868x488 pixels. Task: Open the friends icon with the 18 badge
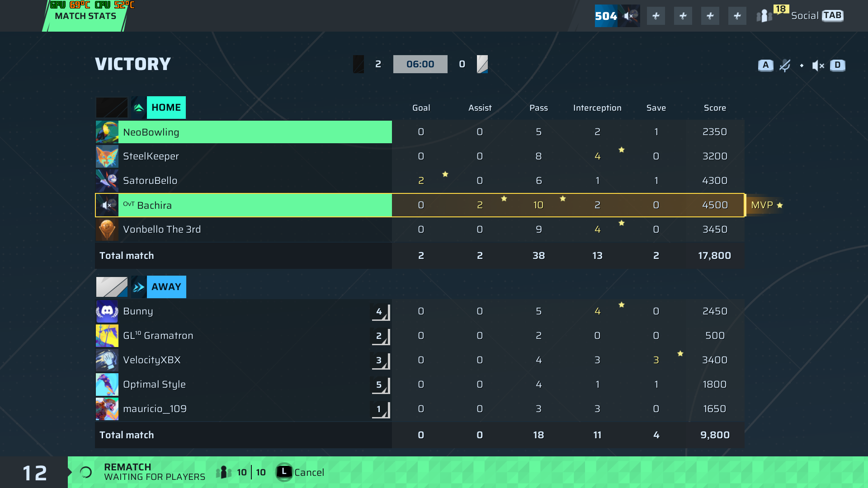765,16
